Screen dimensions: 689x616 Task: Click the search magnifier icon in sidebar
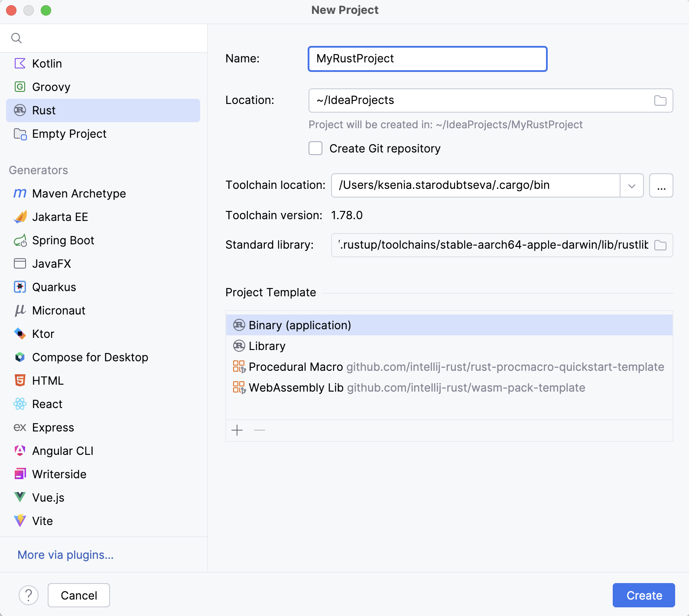[16, 38]
